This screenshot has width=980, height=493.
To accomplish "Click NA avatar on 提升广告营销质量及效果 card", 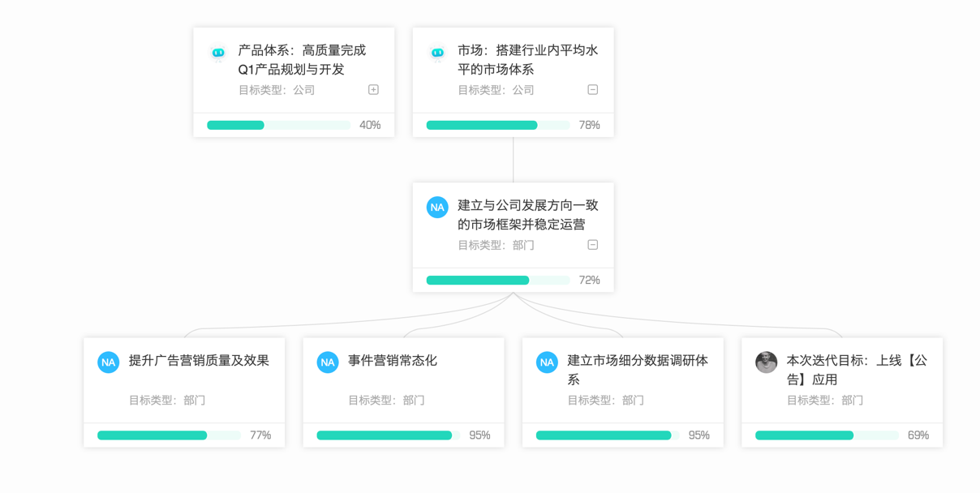I will 108,362.
